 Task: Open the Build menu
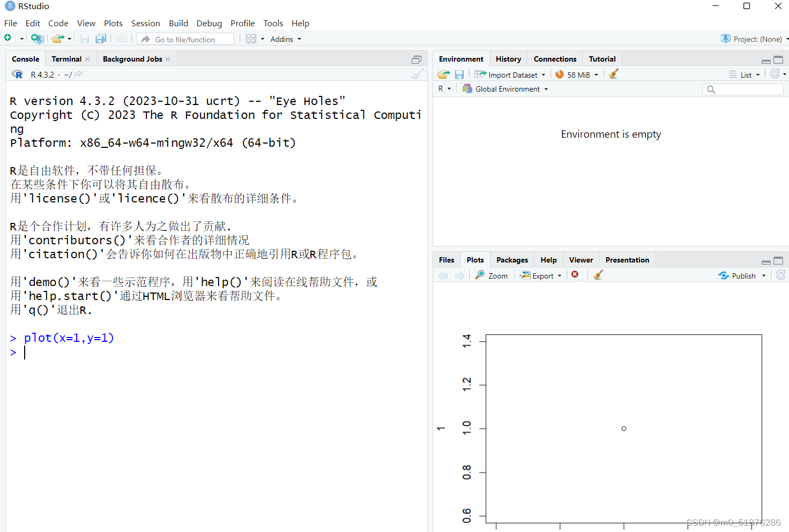(x=178, y=23)
